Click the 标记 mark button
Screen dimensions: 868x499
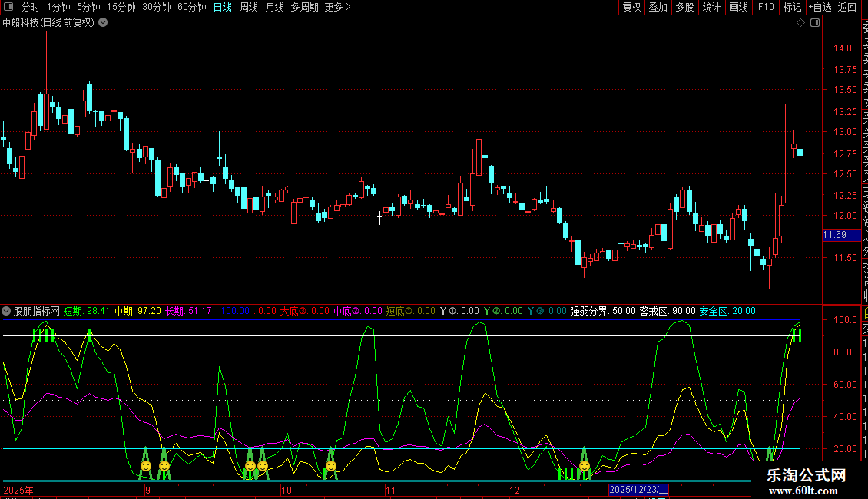[792, 7]
